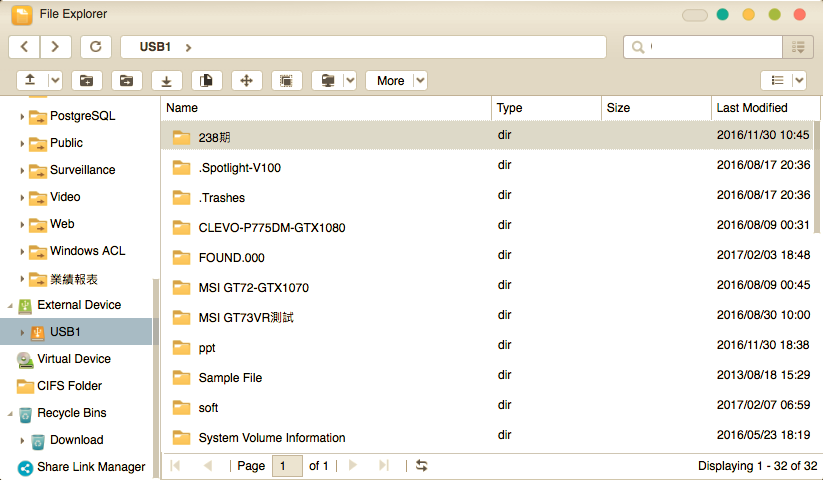This screenshot has height=480, width=823.
Task: Click the File Explorer app icon
Action: coord(22,15)
